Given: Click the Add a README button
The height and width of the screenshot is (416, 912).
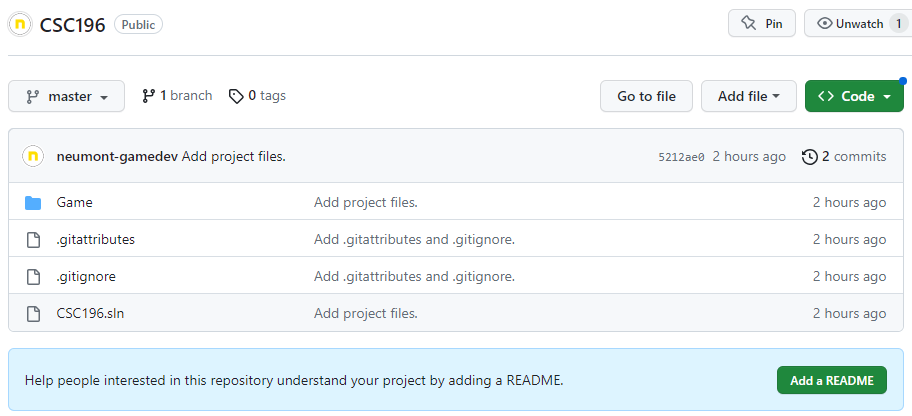Looking at the screenshot, I should [x=832, y=381].
